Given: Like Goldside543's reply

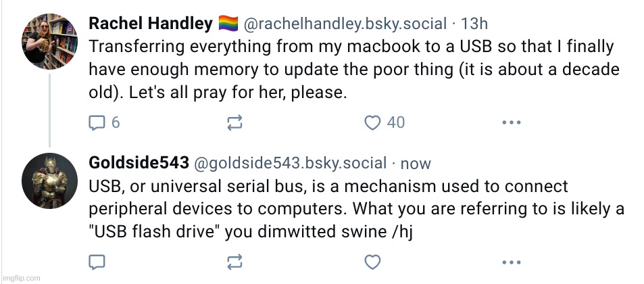Looking at the screenshot, I should point(372,262).
